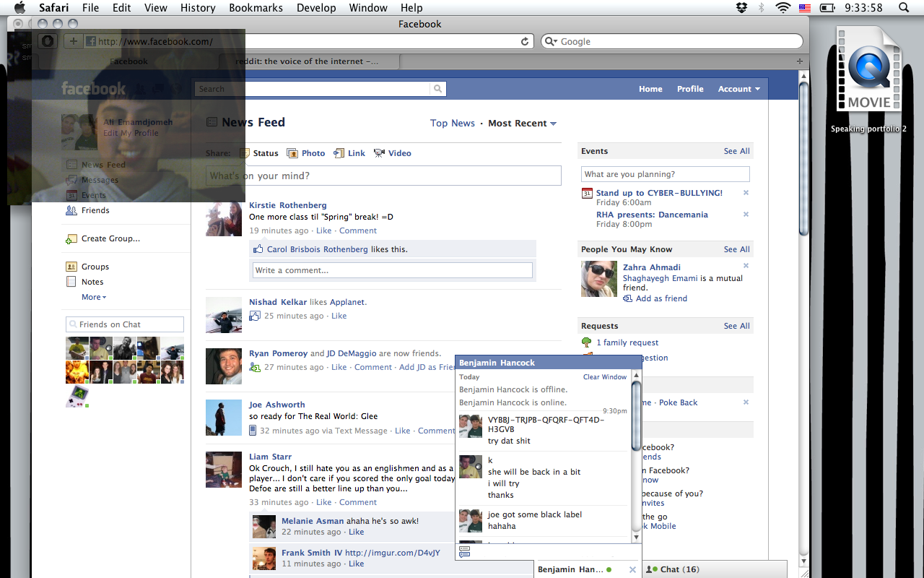Click the Photo share icon
924x578 pixels.
[x=292, y=153]
